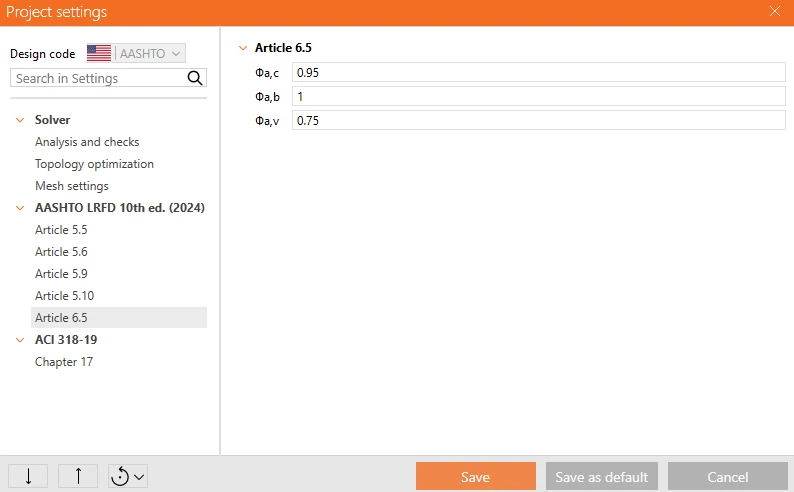Screen dimensions: 794x492
Task: Collapse the Solver group
Action: [x=20, y=120]
